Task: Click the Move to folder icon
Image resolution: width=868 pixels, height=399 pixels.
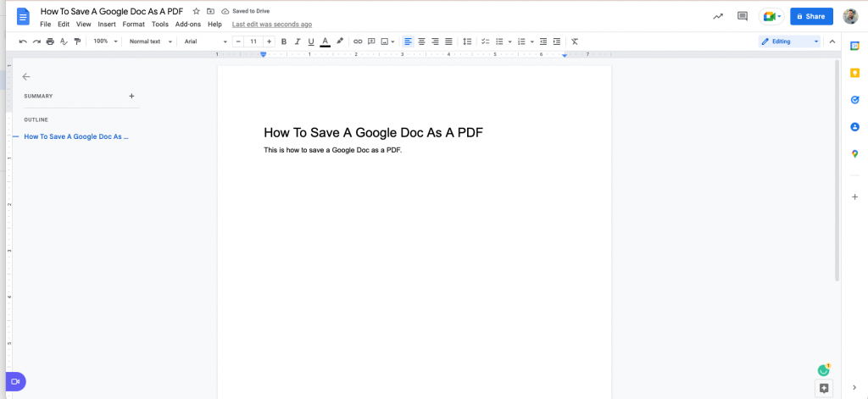Action: coord(210,11)
